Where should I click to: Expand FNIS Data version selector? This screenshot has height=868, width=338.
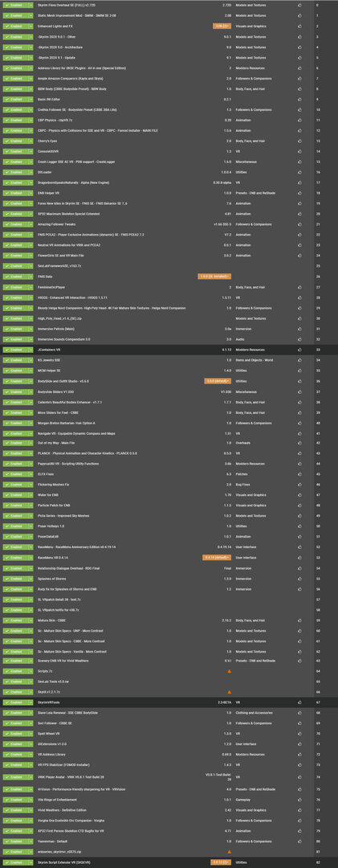click(214, 276)
